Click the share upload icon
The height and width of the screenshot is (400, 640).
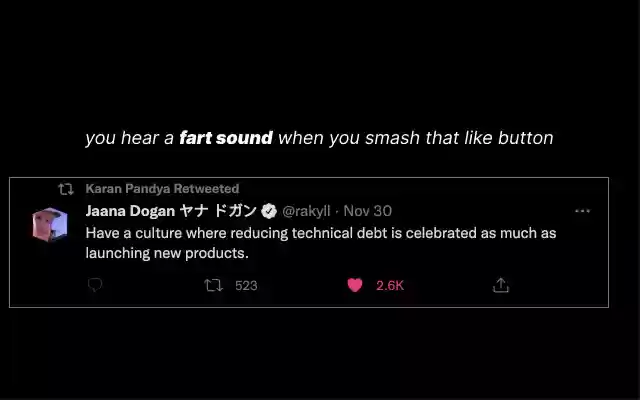click(501, 285)
